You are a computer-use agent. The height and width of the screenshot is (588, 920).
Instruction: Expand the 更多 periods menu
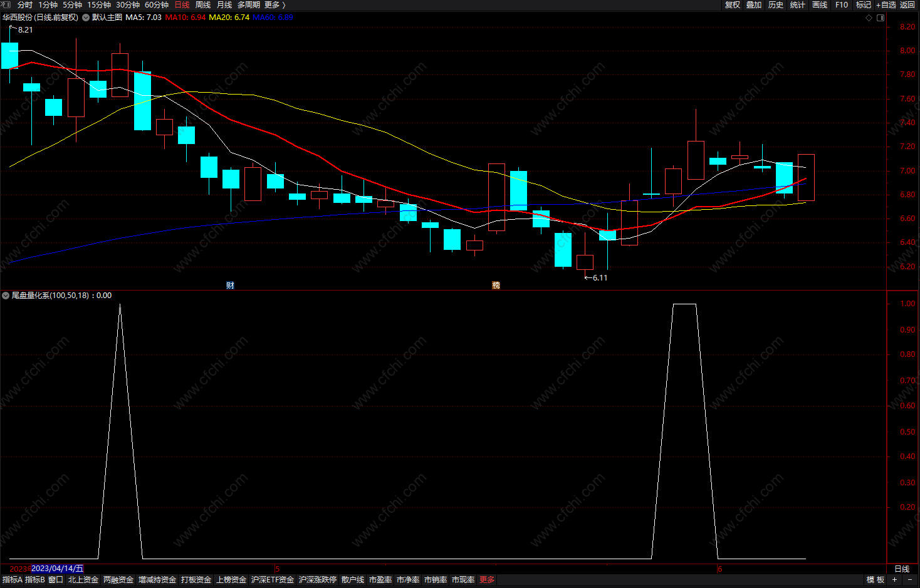(x=275, y=5)
